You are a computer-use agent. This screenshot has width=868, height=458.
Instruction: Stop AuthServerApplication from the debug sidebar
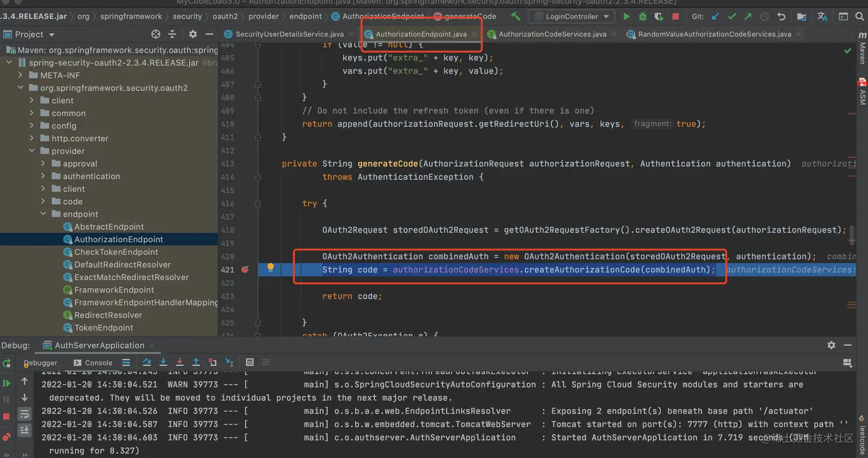(7, 416)
